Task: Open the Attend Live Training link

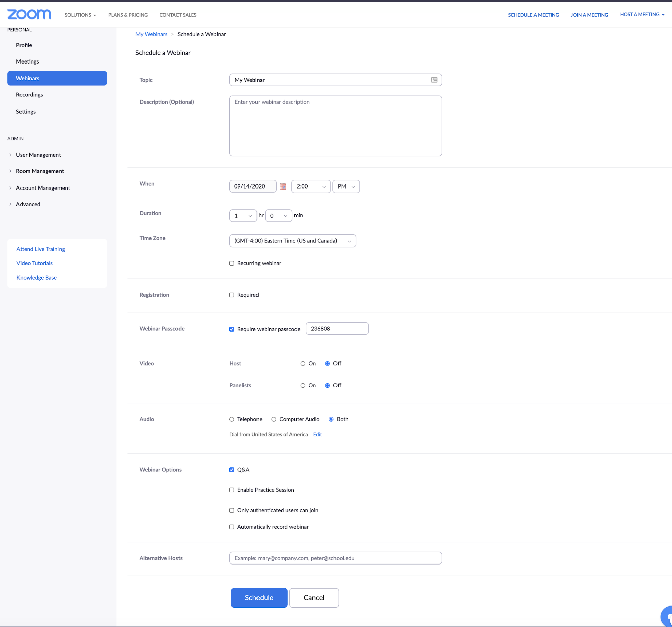Action: coord(40,249)
